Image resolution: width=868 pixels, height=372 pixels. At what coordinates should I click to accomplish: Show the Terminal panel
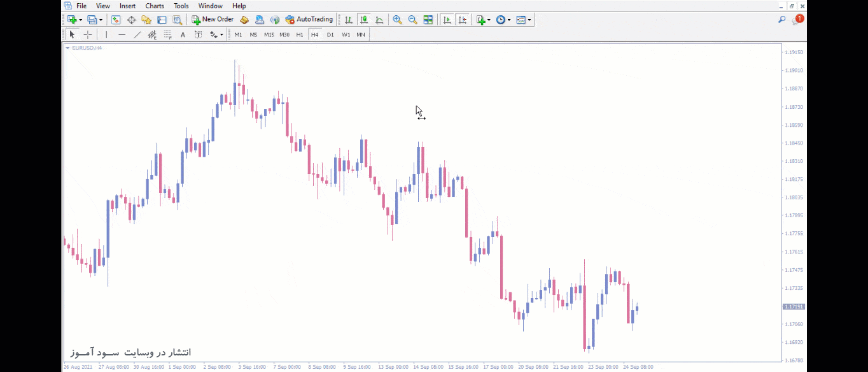[162, 20]
